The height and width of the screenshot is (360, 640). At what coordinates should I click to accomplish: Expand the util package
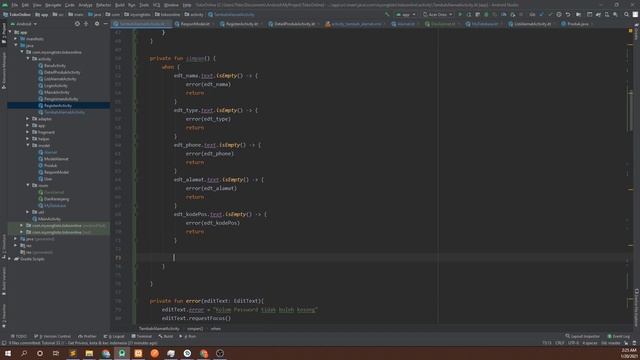click(28, 212)
